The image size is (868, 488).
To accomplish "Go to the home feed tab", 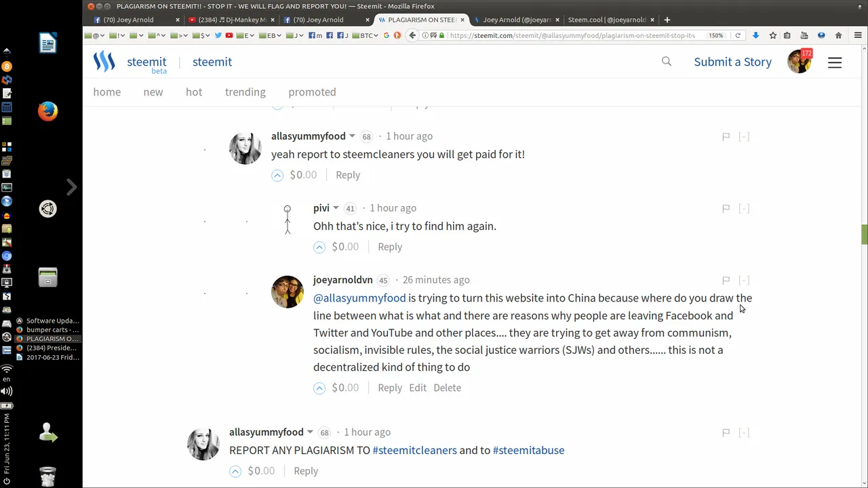I will coord(107,92).
